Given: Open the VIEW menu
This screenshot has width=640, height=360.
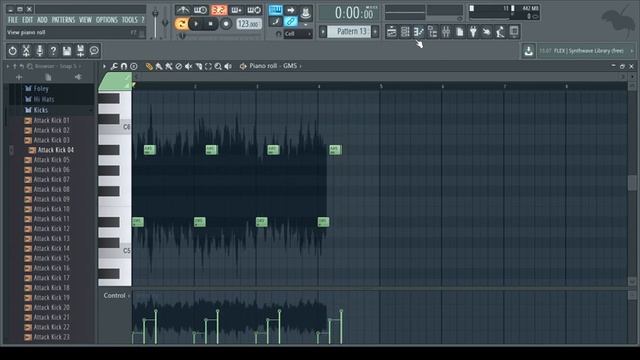Looking at the screenshot, I should coord(85,20).
